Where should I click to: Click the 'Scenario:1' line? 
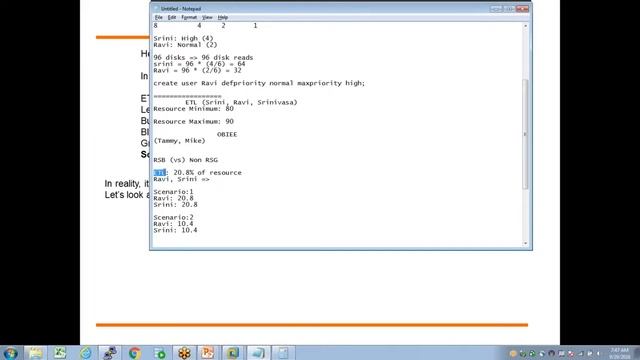(173, 192)
